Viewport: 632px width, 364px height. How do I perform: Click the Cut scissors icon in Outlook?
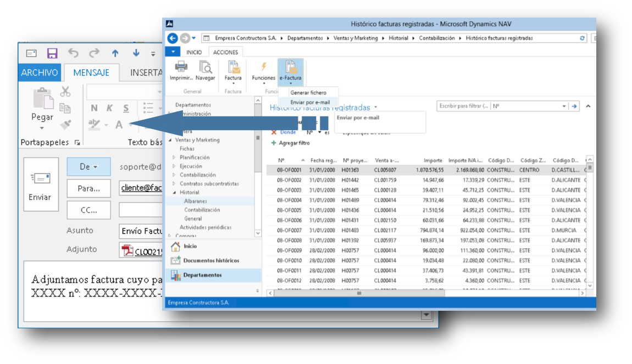(x=65, y=92)
